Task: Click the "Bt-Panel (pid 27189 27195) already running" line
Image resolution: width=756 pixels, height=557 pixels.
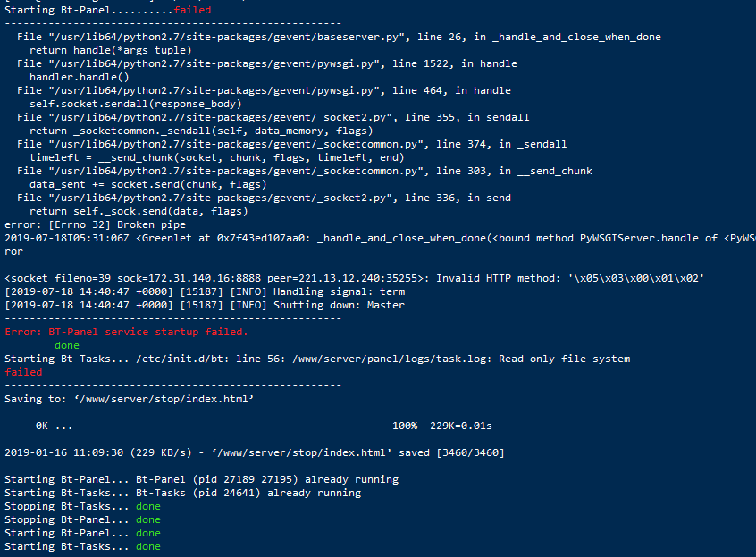Action: [x=267, y=479]
